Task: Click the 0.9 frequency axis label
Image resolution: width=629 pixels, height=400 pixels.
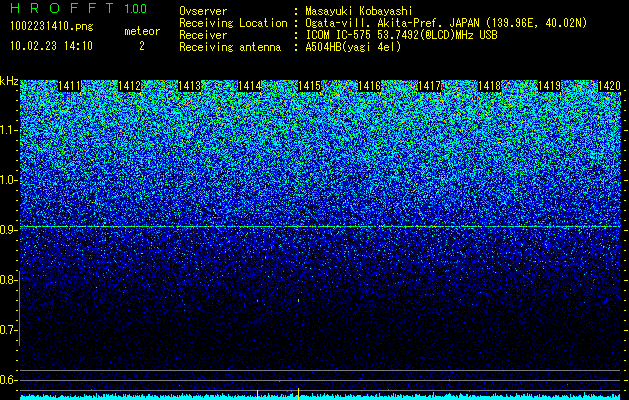Action: [x=7, y=230]
